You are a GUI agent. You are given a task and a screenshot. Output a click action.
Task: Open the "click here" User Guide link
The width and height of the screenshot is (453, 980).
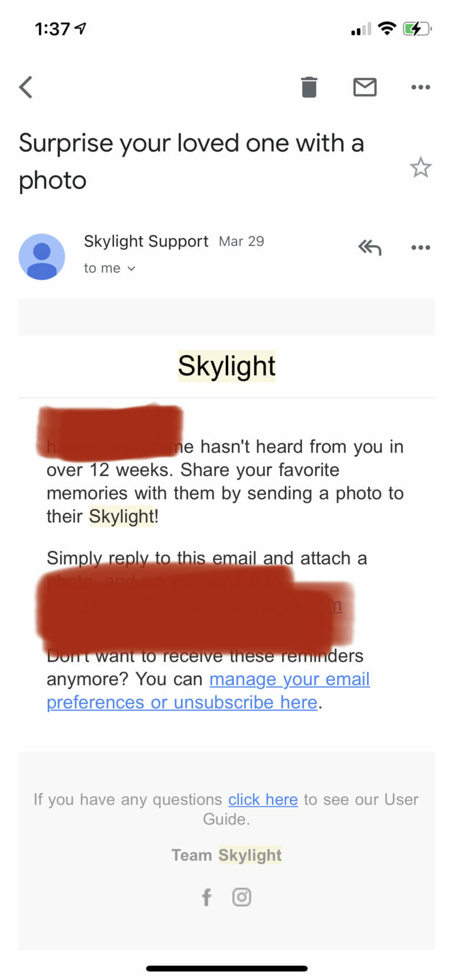[x=262, y=800]
